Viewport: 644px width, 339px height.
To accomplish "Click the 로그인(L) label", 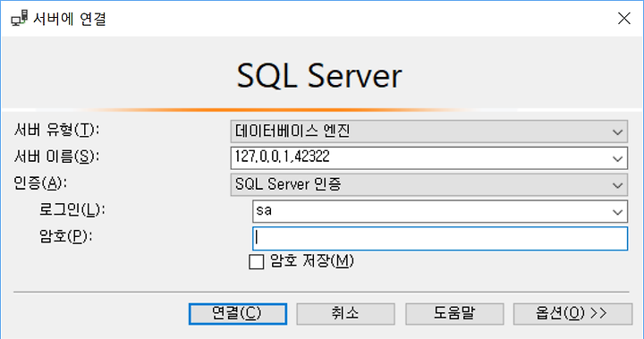I will pyautogui.click(x=72, y=210).
